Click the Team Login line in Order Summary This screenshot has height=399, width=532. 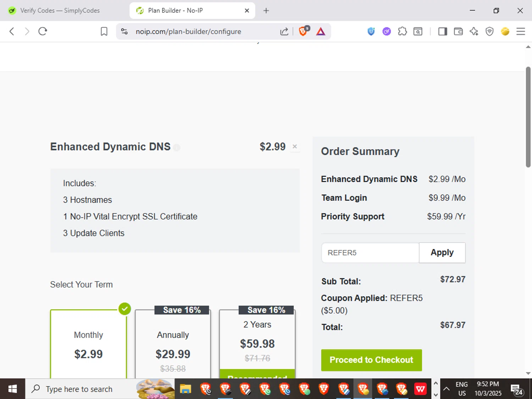pyautogui.click(x=393, y=198)
